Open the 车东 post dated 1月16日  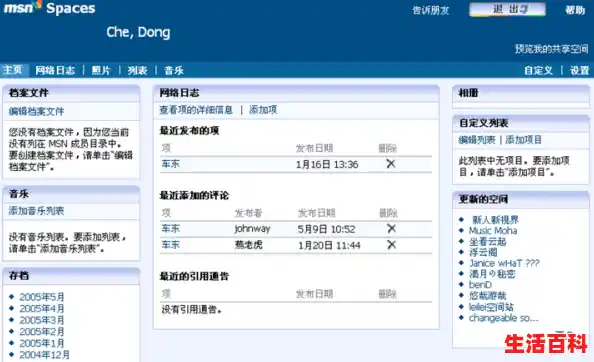pos(170,164)
